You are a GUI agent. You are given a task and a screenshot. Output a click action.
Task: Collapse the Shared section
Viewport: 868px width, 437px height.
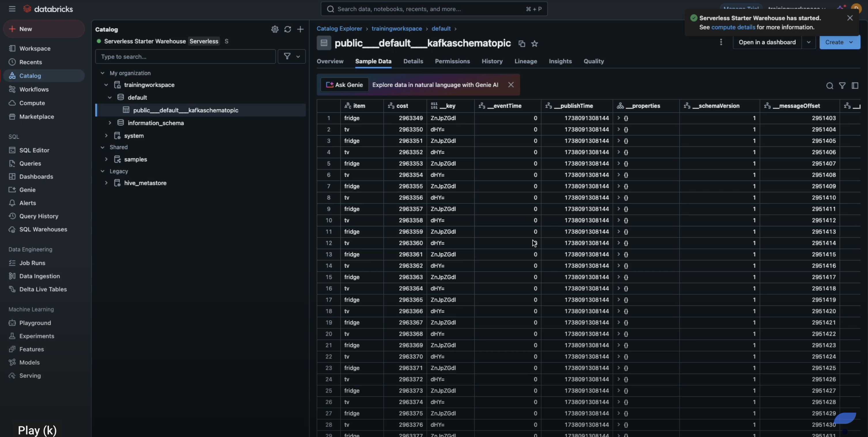pyautogui.click(x=102, y=147)
